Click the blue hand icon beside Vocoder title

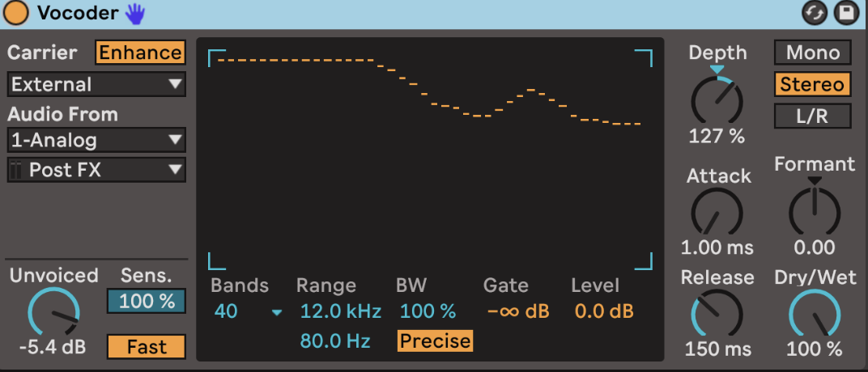134,13
